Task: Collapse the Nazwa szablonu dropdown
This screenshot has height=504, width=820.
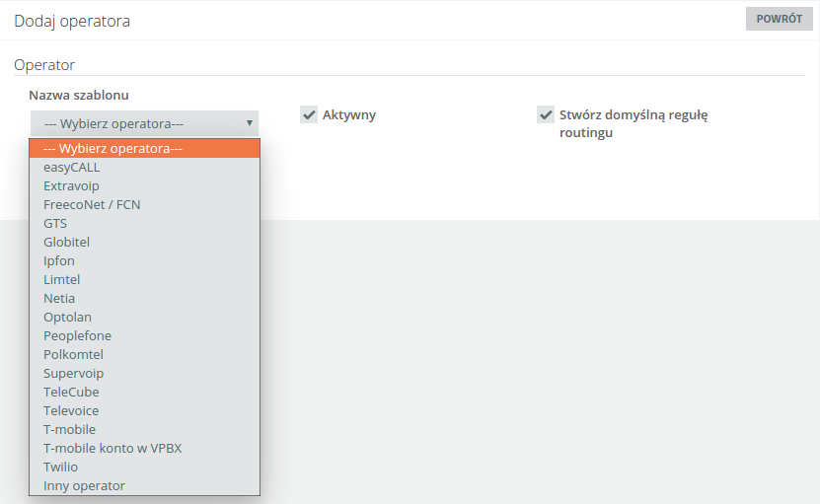Action: point(144,124)
